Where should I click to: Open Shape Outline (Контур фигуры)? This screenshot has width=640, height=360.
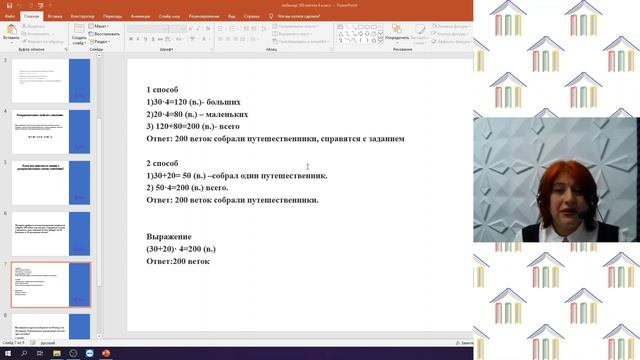pos(449,34)
